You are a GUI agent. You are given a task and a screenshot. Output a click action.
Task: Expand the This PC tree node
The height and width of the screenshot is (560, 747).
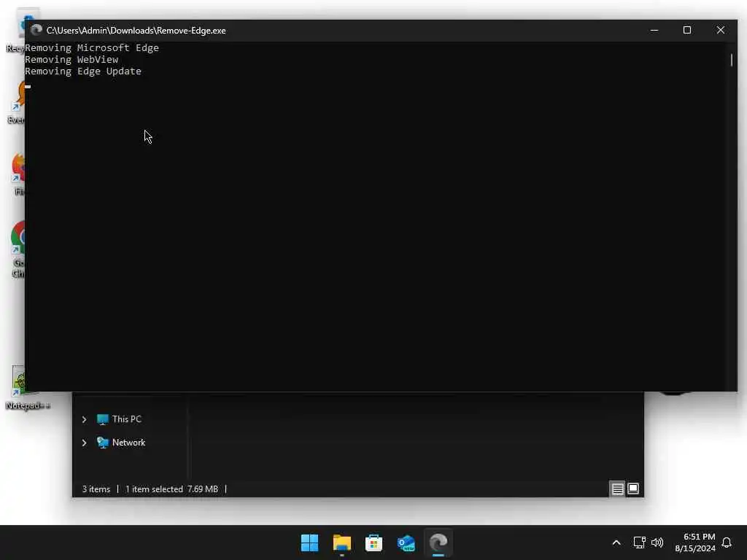[85, 419]
